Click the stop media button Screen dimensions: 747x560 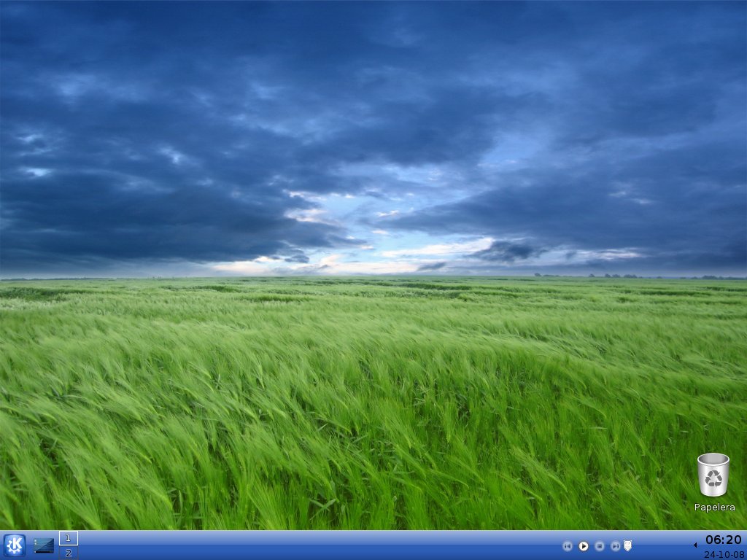click(x=600, y=546)
